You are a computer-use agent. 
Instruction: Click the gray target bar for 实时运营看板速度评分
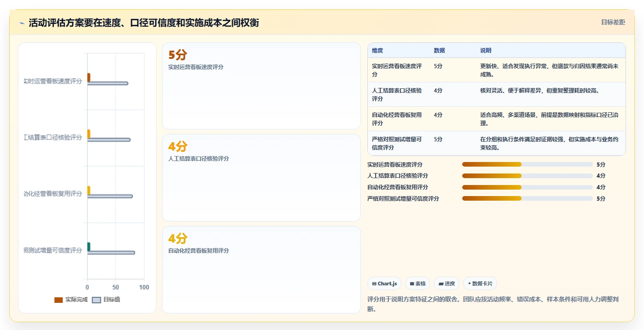[108, 83]
